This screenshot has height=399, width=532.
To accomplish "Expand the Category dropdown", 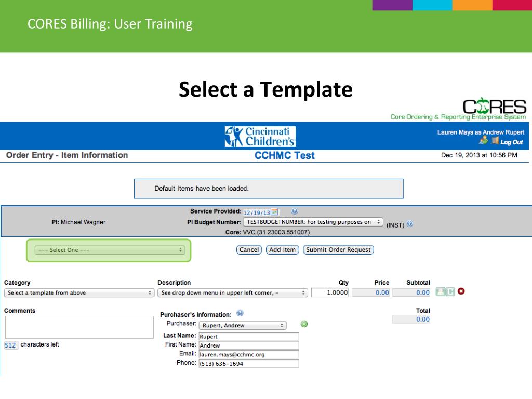I will click(x=79, y=293).
